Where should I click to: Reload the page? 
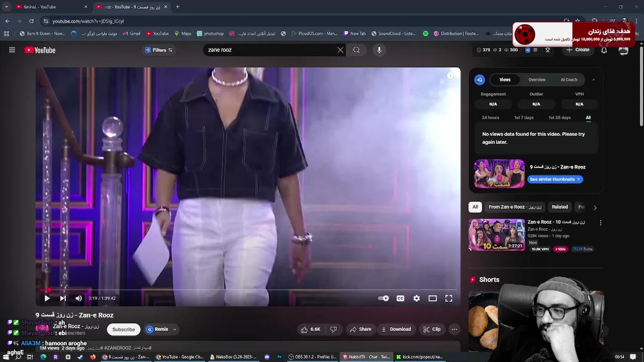click(x=31, y=21)
